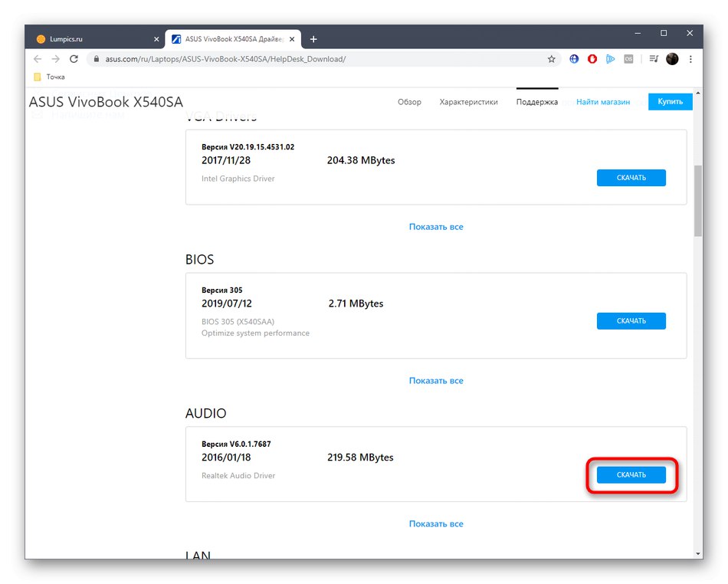Image resolution: width=728 pixels, height=584 pixels.
Task: Switch to the Lumpics.ru tab
Action: pos(95,39)
